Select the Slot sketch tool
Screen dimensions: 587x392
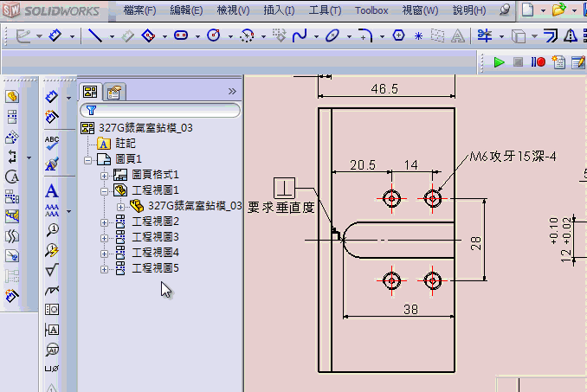click(x=181, y=35)
